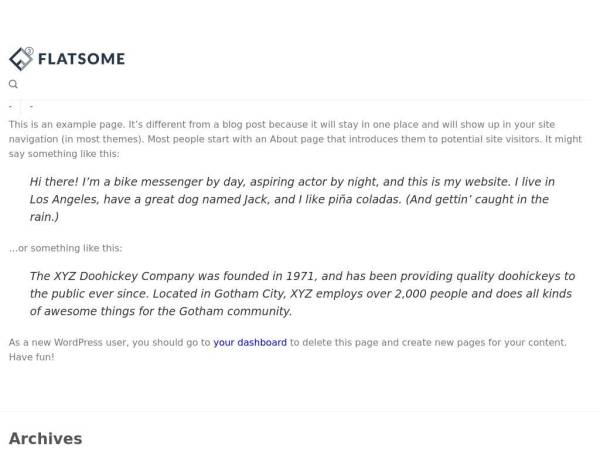Click the Flatsome diamond logo icon
The width and height of the screenshot is (600, 450).
tap(21, 59)
